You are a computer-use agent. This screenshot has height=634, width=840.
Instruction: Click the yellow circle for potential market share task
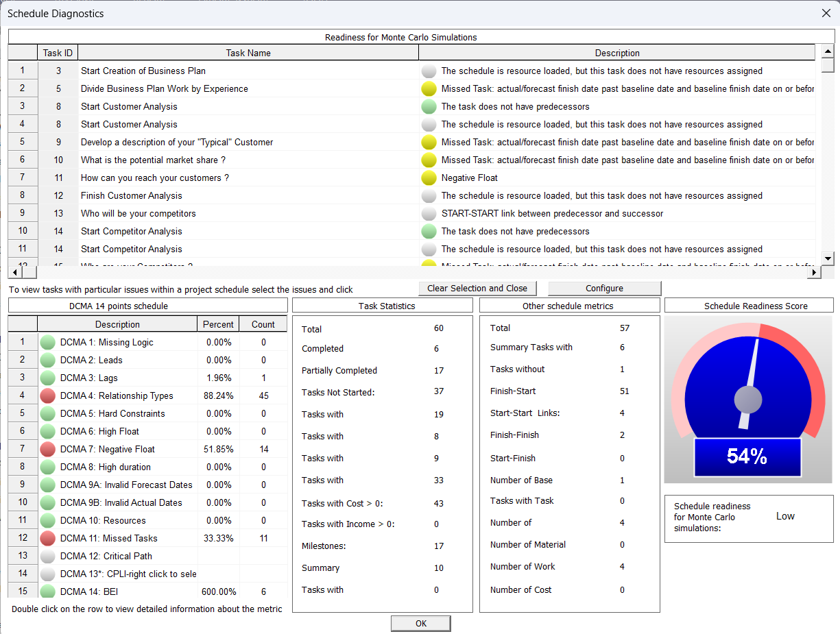point(429,160)
